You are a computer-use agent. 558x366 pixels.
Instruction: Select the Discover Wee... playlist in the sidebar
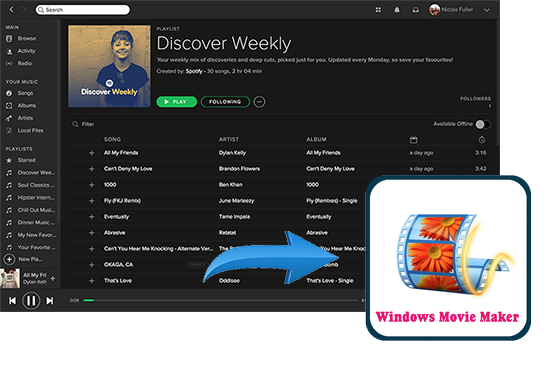point(36,172)
